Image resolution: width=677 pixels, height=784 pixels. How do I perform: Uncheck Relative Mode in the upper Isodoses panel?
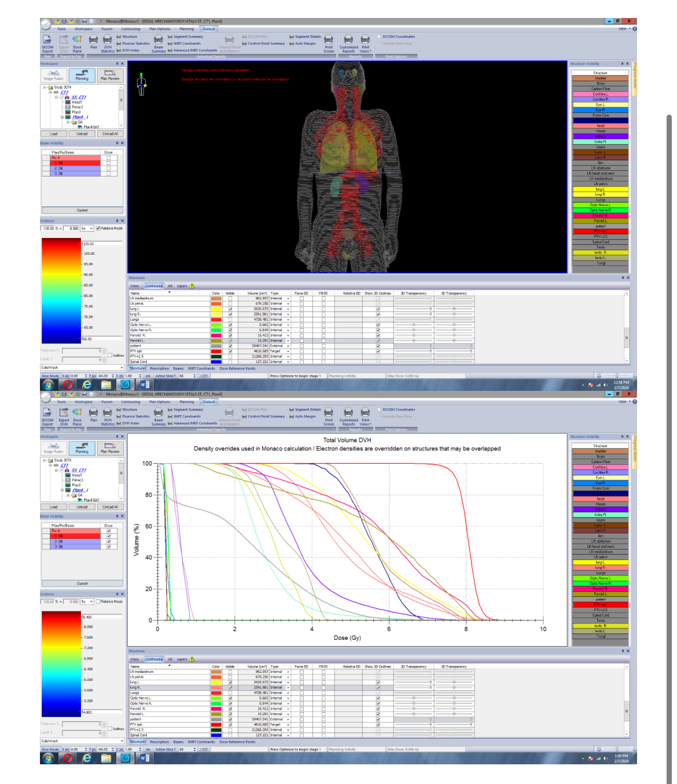pyautogui.click(x=98, y=228)
